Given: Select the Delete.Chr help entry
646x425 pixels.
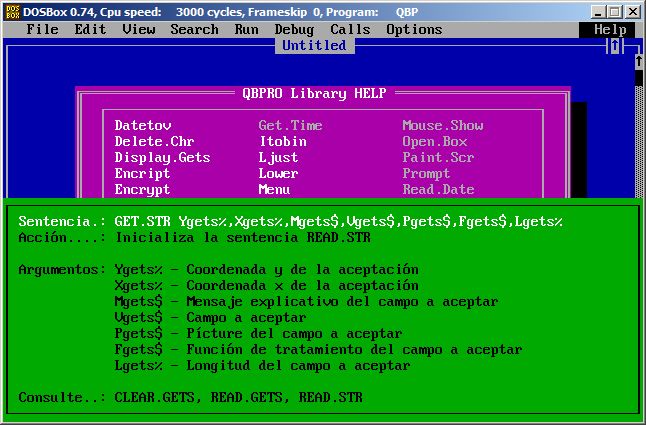Looking at the screenshot, I should (x=154, y=142).
